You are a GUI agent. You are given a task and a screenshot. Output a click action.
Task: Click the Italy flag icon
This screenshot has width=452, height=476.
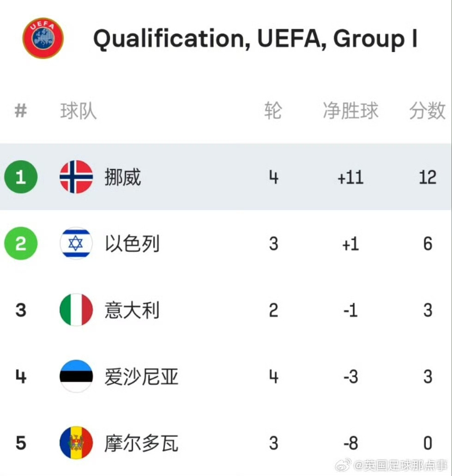pos(76,310)
